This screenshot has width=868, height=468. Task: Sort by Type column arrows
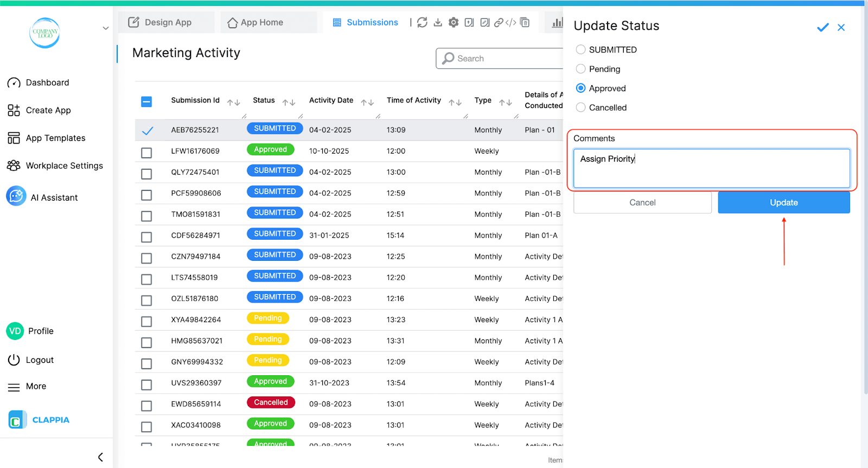pyautogui.click(x=506, y=102)
